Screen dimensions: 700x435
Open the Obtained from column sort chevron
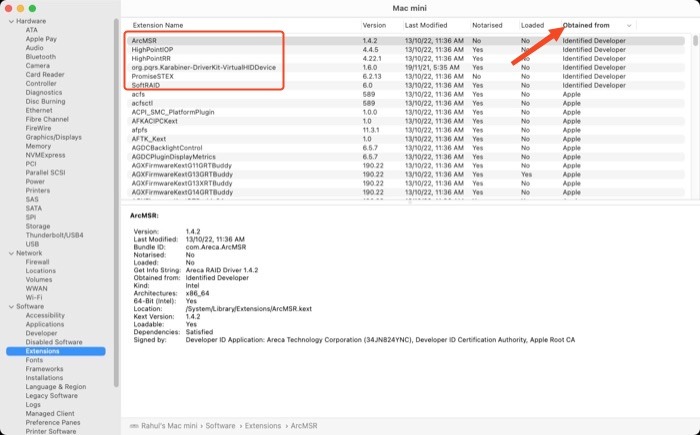point(629,25)
